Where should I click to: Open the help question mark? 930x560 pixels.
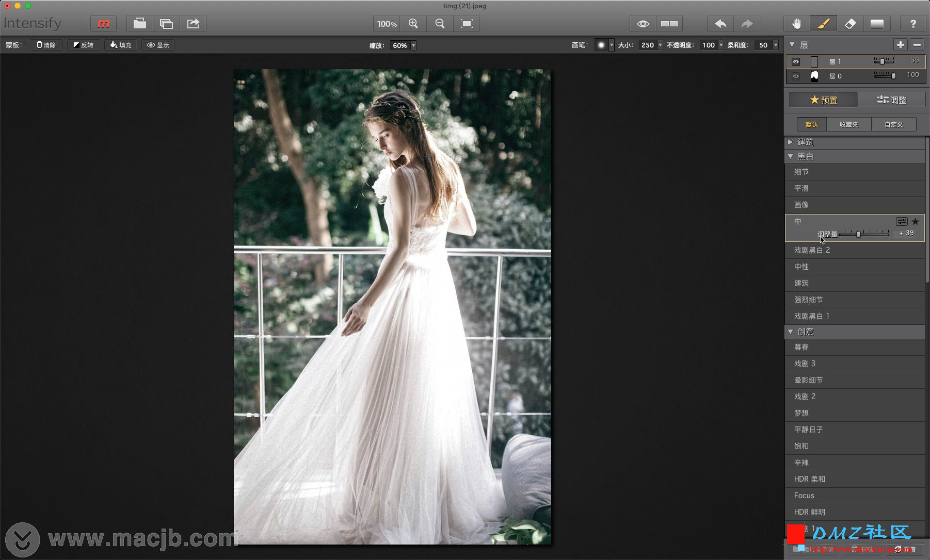913,24
